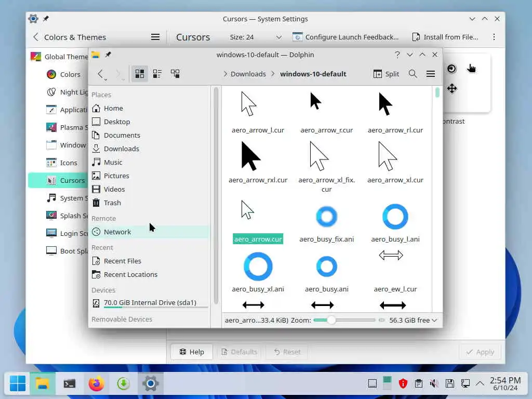Switch Dolphin to compact view mode

click(157, 74)
